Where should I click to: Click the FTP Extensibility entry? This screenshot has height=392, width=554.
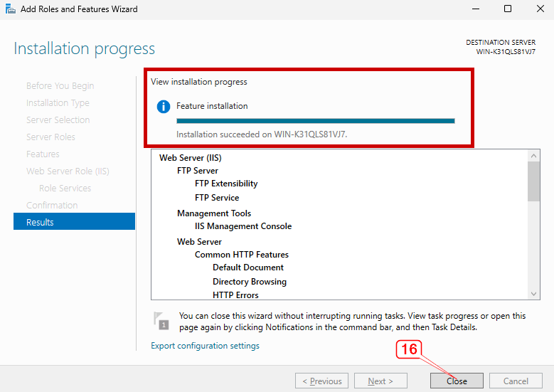click(226, 184)
